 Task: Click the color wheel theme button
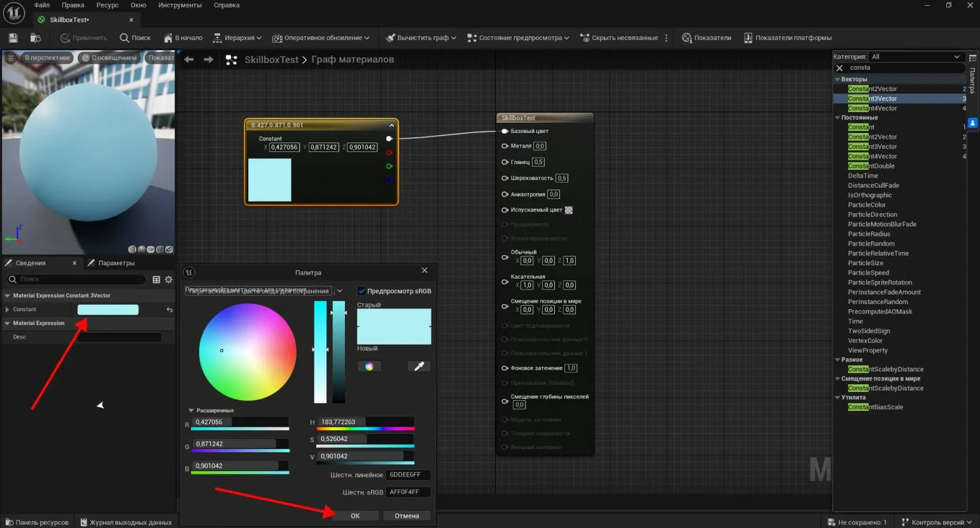click(369, 366)
